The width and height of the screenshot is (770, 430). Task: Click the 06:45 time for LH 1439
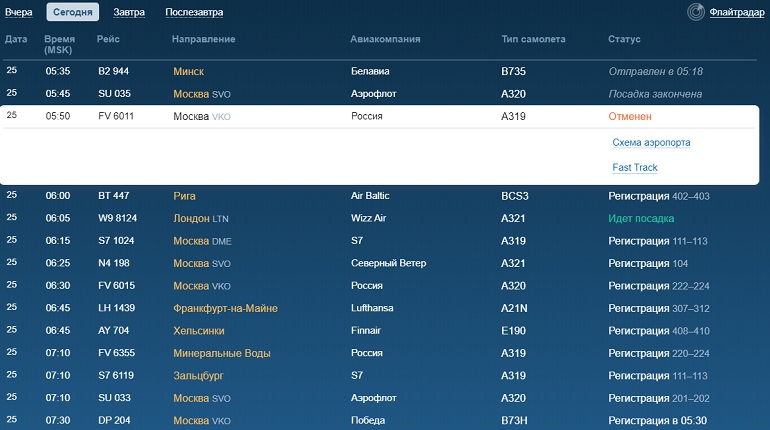(x=58, y=308)
